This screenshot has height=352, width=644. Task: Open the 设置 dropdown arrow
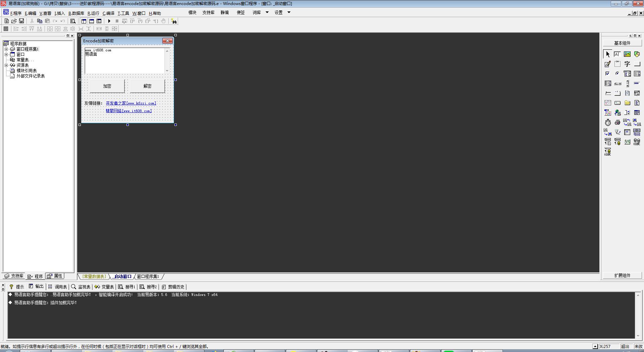[x=289, y=12]
